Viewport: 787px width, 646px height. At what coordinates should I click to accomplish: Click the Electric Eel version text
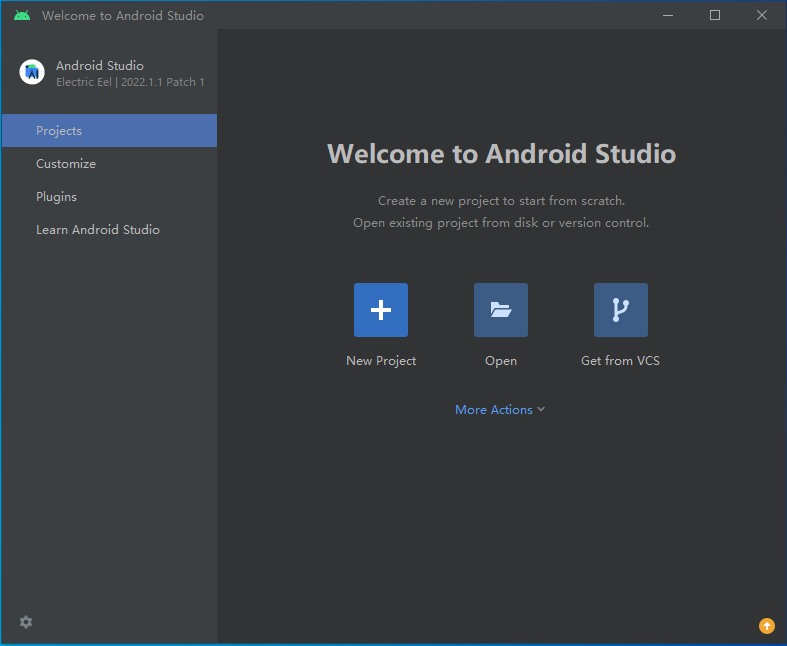(130, 82)
